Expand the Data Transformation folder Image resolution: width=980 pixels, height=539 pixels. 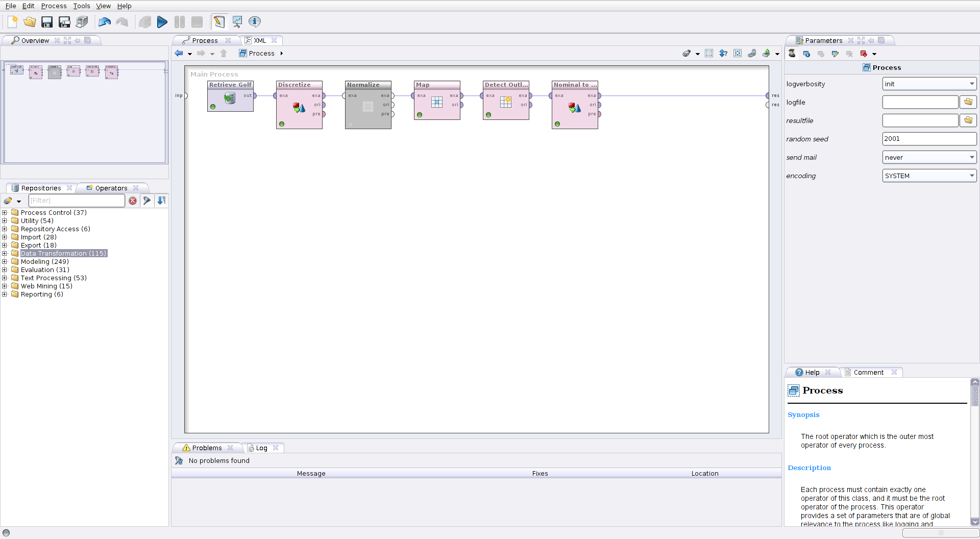[x=5, y=254]
